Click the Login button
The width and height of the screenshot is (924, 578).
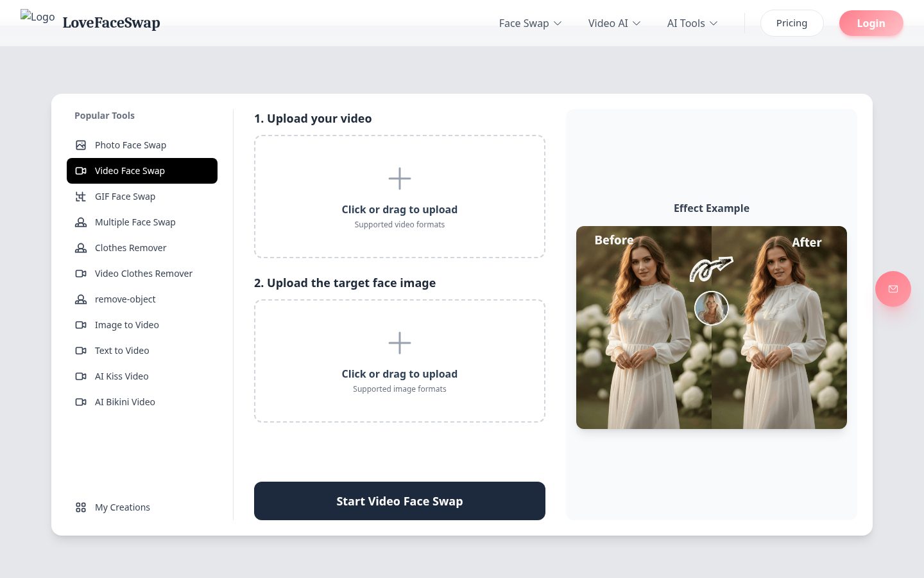click(x=871, y=23)
